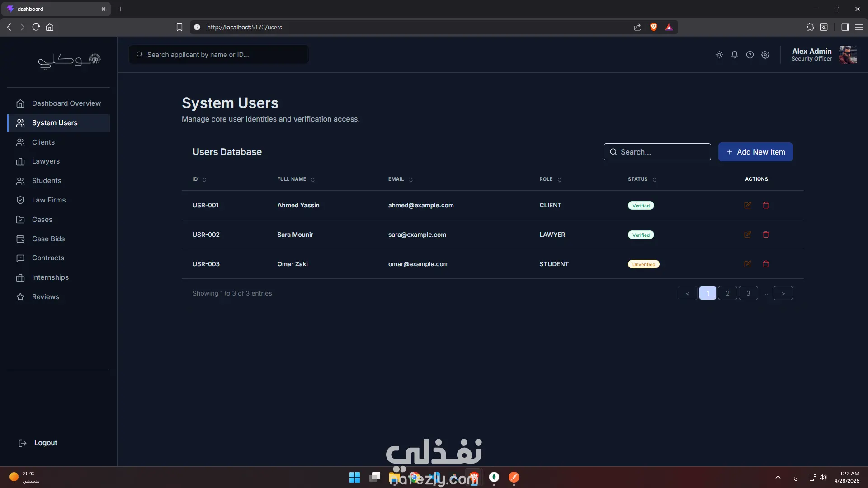Click the ID cell USR-002
This screenshot has width=868, height=488.
[x=206, y=235]
